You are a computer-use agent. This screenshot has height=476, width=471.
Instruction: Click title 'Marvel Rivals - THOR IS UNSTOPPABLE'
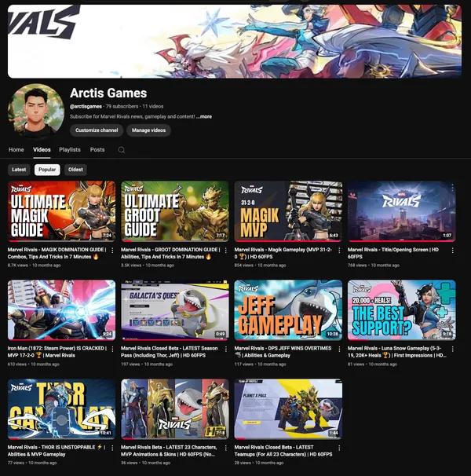coord(57,451)
